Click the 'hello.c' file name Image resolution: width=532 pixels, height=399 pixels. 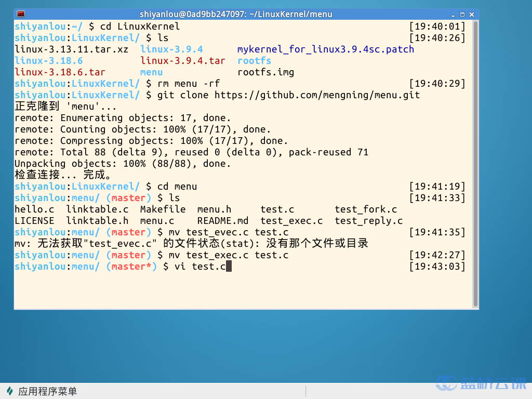click(34, 209)
